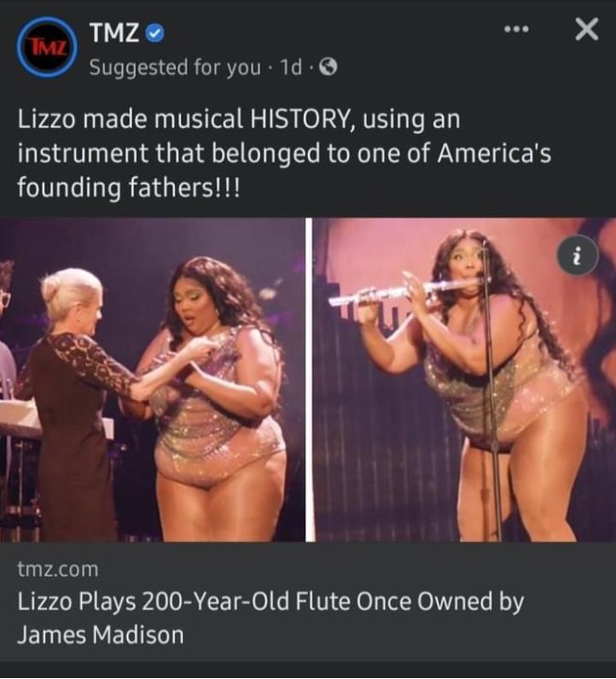This screenshot has height=679, width=616.
Task: Click the globe public-audience icon
Action: click(328, 67)
